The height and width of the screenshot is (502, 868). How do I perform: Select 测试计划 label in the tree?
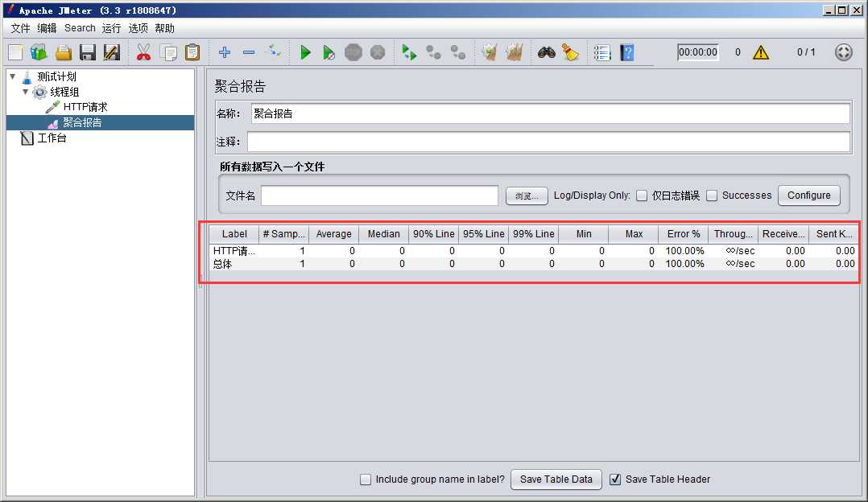pyautogui.click(x=56, y=76)
